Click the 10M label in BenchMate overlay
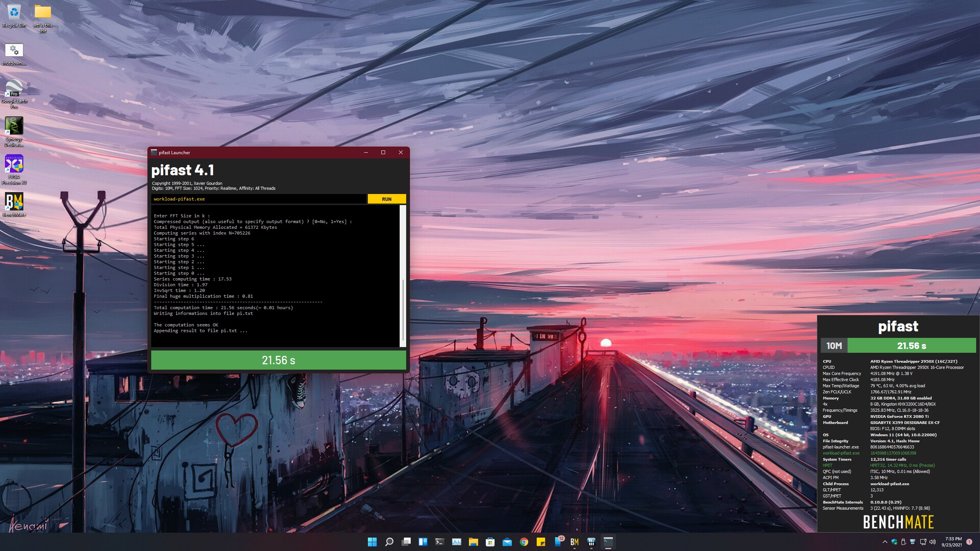This screenshot has width=980, height=551. (x=834, y=346)
